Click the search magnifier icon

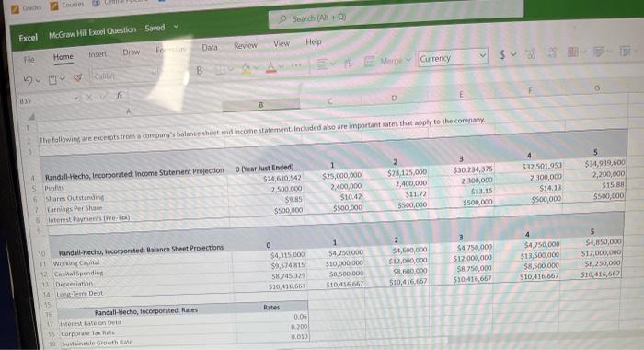point(283,19)
